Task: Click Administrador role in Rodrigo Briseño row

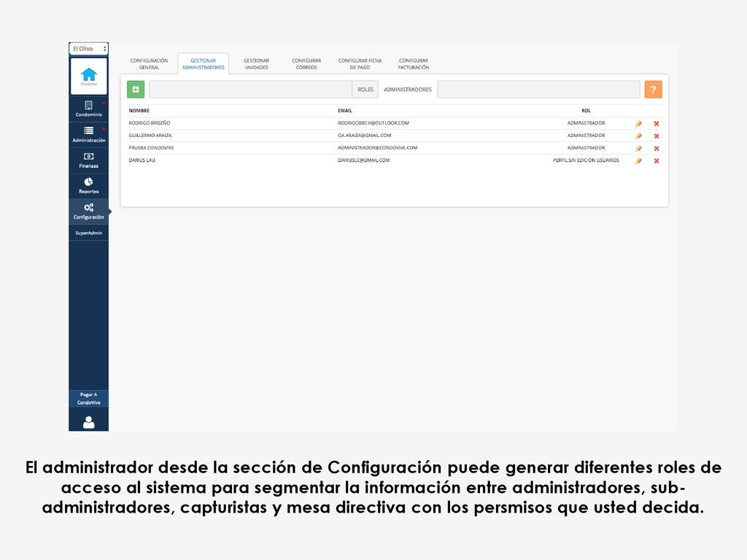Action: (586, 122)
